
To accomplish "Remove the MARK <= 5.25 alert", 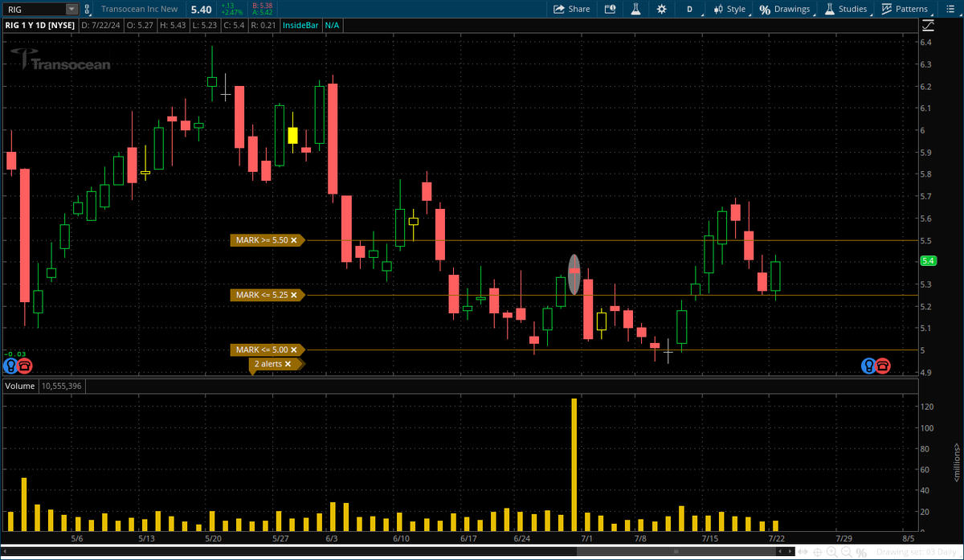I will 293,295.
